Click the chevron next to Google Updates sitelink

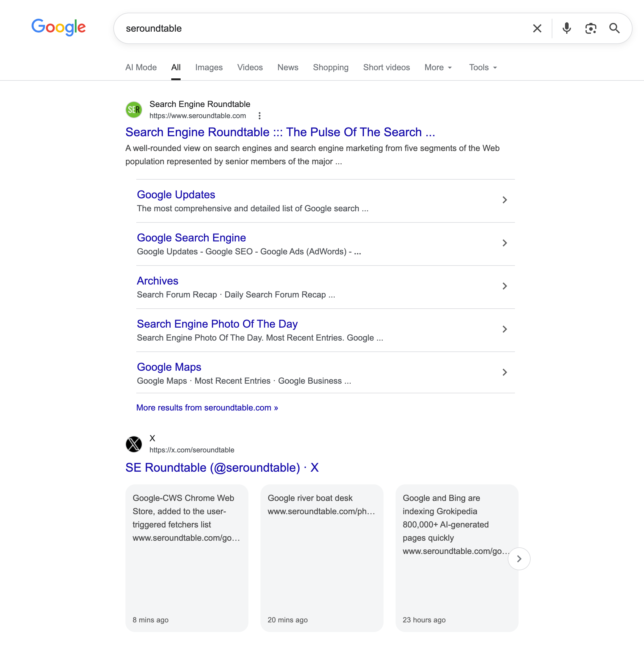click(x=505, y=200)
